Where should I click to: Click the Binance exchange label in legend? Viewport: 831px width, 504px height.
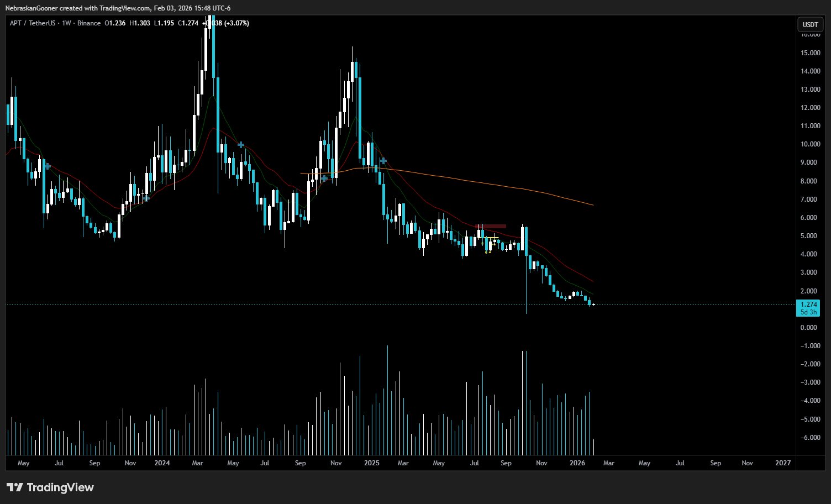[x=89, y=23]
